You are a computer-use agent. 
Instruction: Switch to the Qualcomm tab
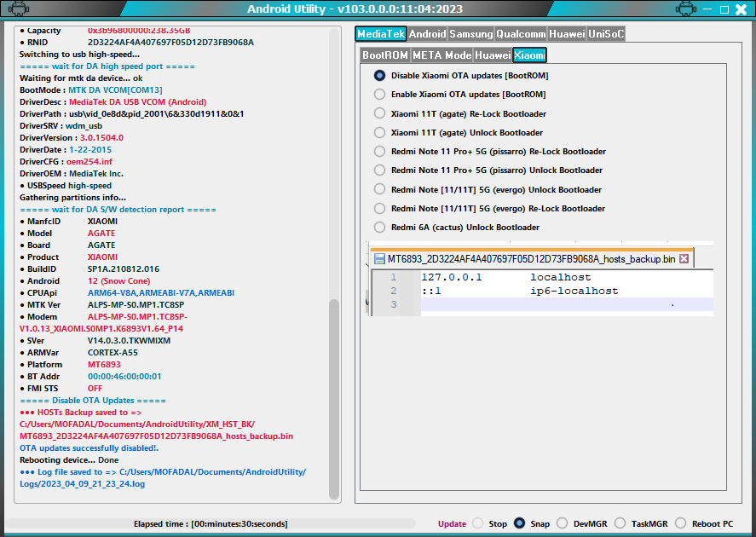[521, 34]
